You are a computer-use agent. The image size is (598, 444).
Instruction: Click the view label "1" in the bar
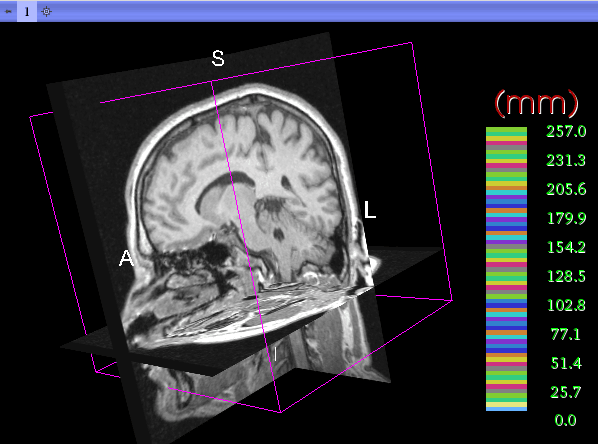click(27, 11)
